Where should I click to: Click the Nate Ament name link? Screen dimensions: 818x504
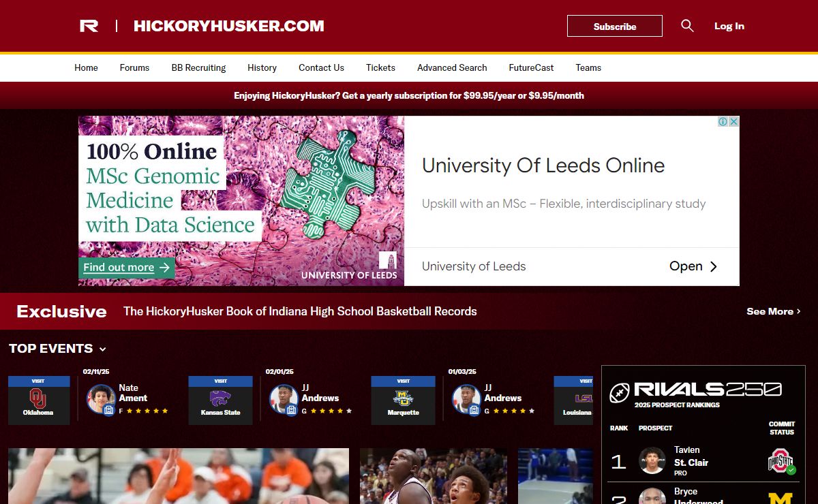click(x=133, y=393)
